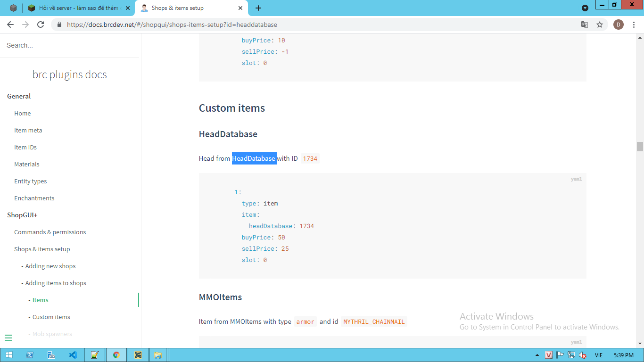
Task: Launch PowerShell from the taskbar
Action: [29, 355]
